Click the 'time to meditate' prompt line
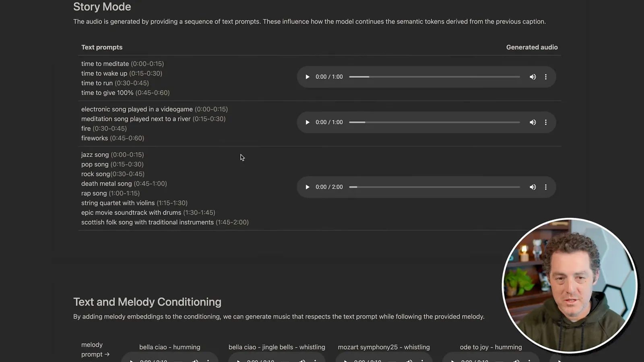 pos(122,64)
